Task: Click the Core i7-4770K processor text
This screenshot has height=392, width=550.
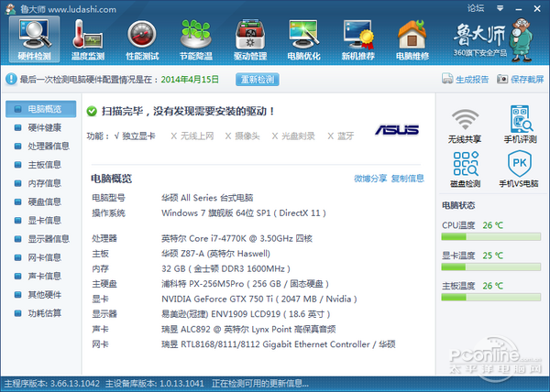Action: click(236, 238)
